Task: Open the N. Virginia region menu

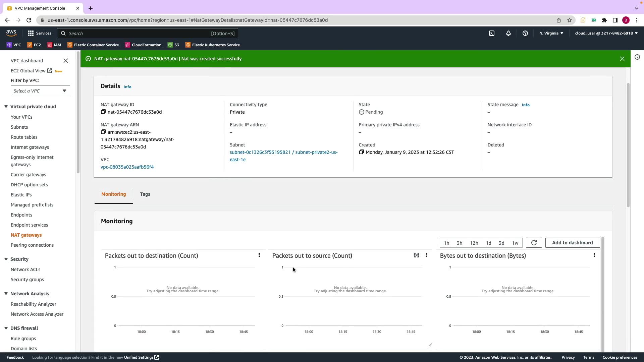Action: click(551, 33)
